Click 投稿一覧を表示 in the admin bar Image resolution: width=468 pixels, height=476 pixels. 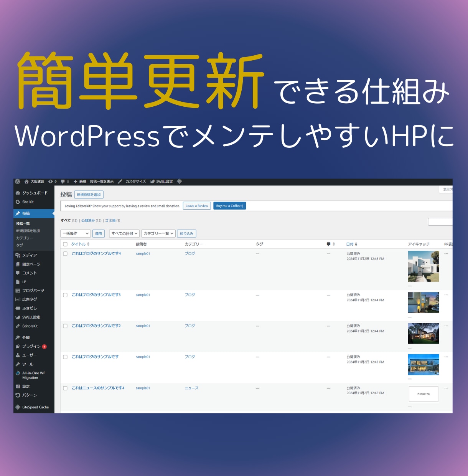(102, 182)
